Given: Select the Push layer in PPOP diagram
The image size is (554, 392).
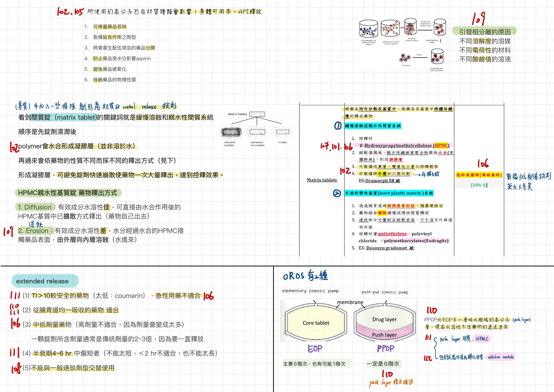Looking at the screenshot, I should pyautogui.click(x=384, y=335).
